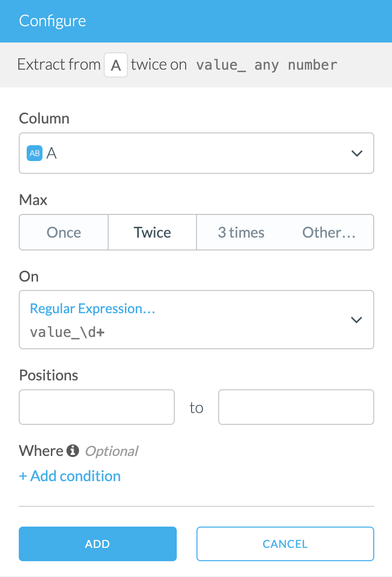Select 'Other…' for the Max setting
Screen dimensions: 392x577
tap(329, 232)
